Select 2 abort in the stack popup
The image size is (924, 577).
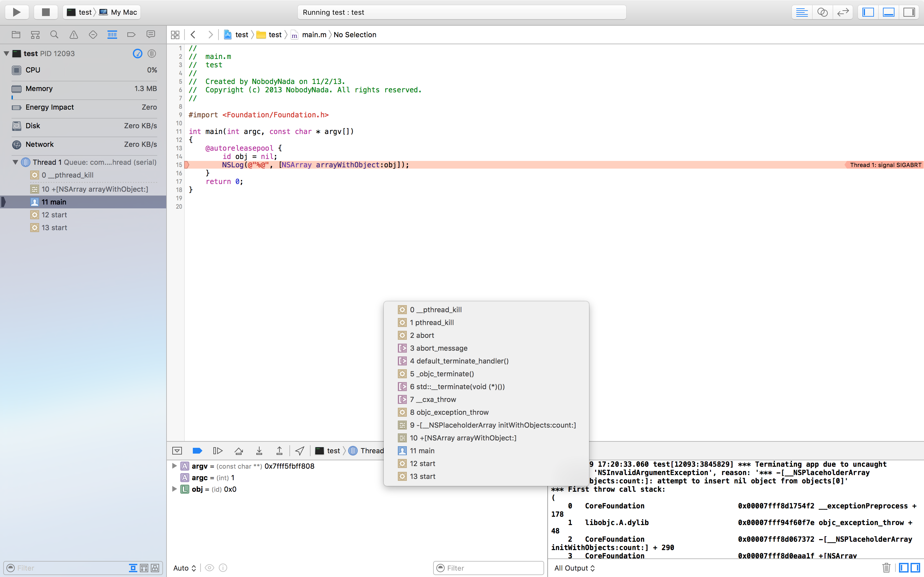[422, 335]
